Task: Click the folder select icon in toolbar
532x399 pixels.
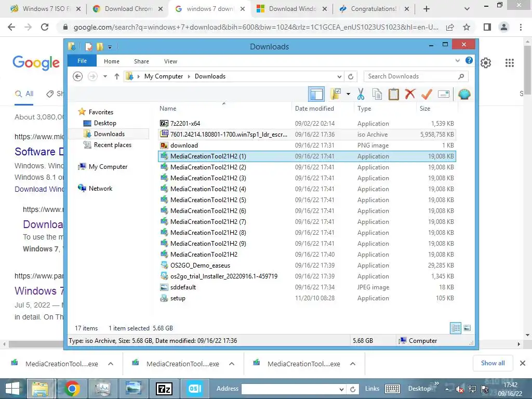Action: pos(336,94)
